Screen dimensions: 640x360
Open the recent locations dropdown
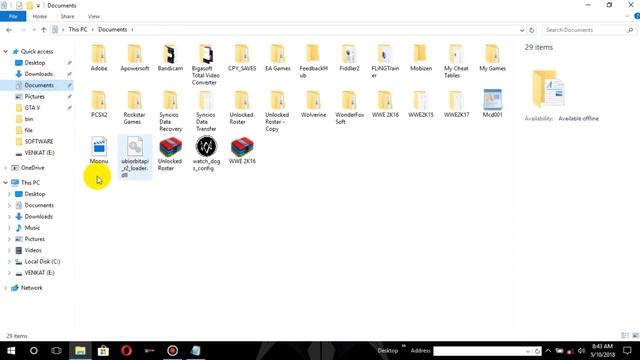pos(33,30)
